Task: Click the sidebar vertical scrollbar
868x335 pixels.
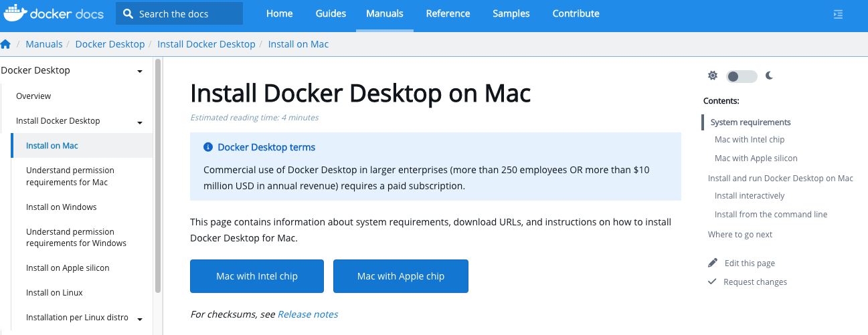Action: (x=158, y=176)
